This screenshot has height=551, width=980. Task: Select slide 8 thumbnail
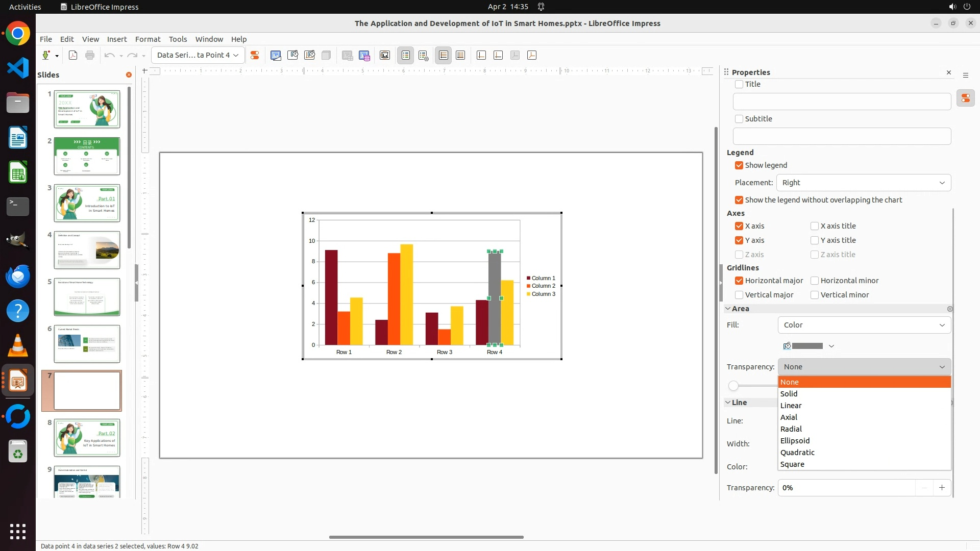pos(87,438)
